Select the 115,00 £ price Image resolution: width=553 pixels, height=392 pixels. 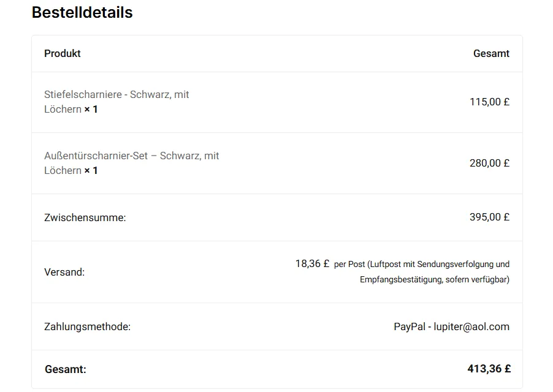point(489,102)
